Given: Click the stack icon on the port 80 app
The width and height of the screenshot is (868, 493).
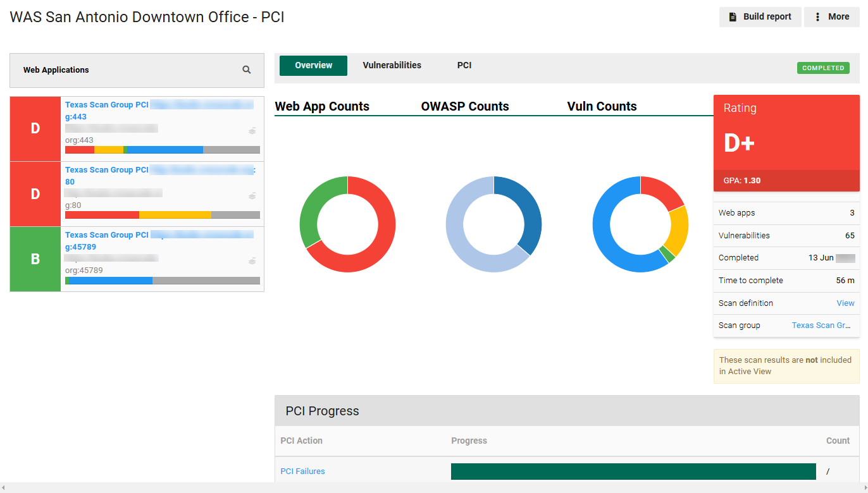Looking at the screenshot, I should (252, 196).
